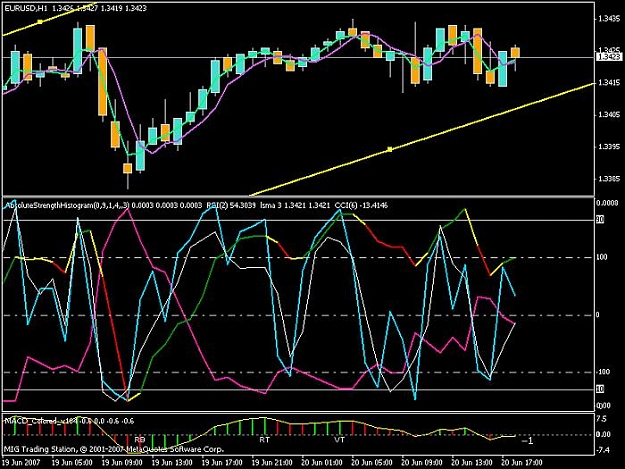The width and height of the screenshot is (625, 469).
Task: Click the 10 level label on the indicator axis
Action: pos(600,389)
